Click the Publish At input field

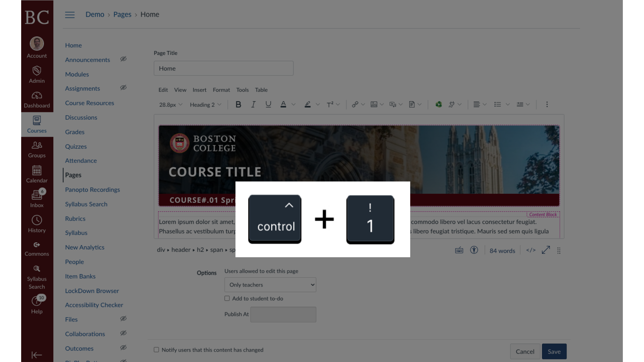(x=283, y=314)
